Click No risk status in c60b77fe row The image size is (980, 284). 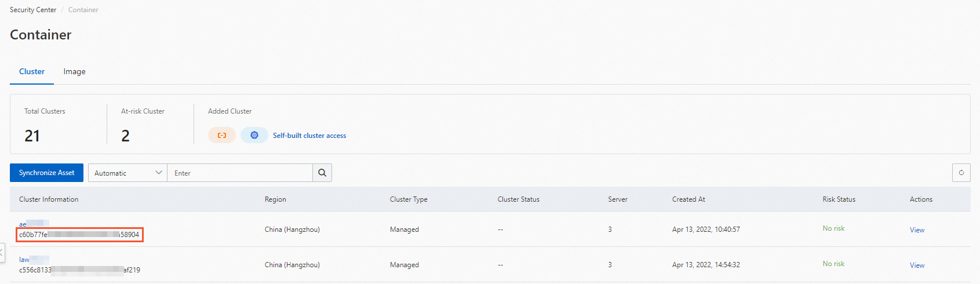pyautogui.click(x=833, y=228)
